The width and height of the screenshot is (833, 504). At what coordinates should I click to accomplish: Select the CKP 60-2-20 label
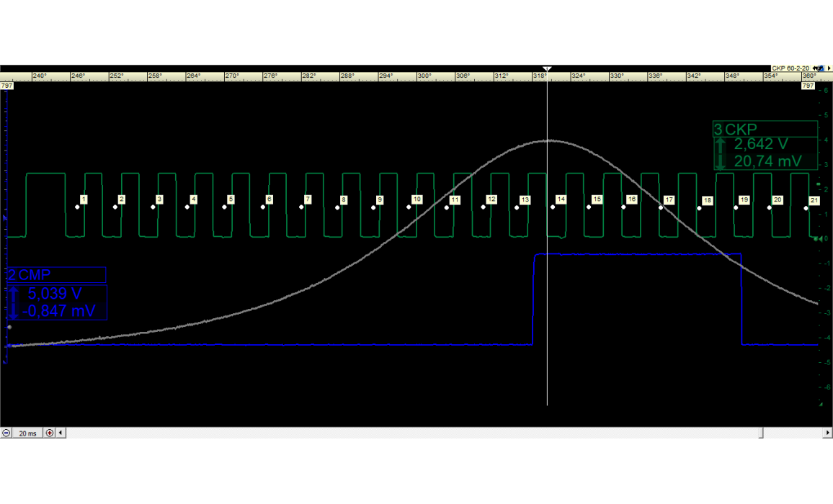(x=790, y=68)
